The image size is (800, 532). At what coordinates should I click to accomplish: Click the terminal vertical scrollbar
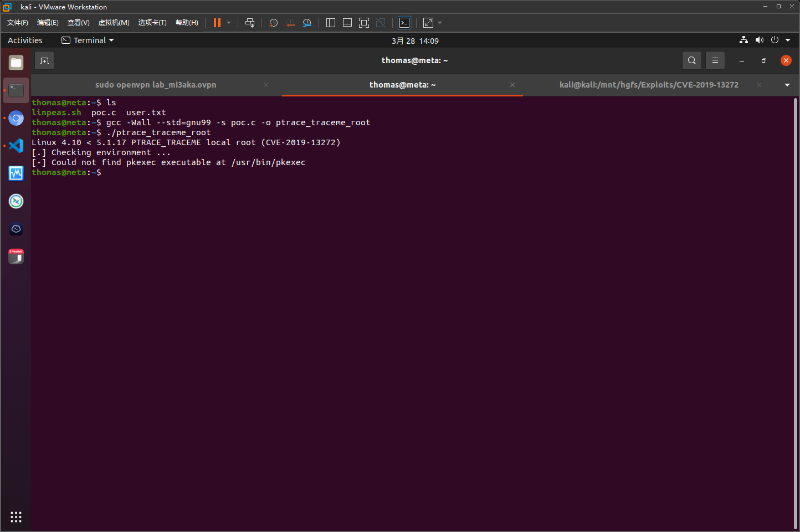(x=796, y=313)
